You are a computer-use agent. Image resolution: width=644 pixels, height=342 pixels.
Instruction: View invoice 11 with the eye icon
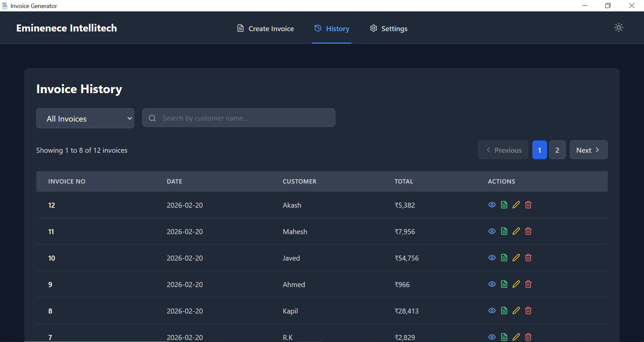point(492,231)
